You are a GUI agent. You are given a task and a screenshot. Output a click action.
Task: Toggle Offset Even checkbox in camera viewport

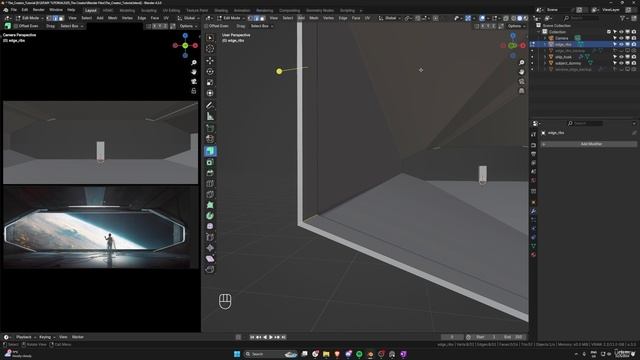16,26
